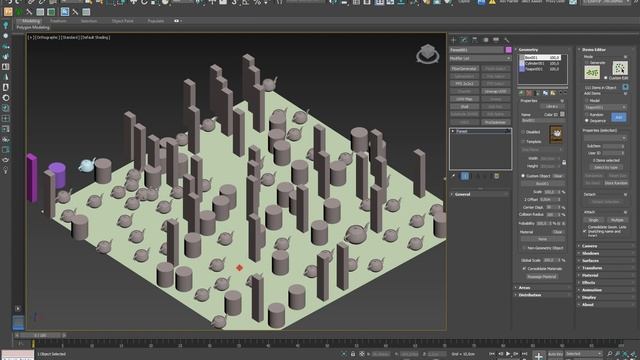This screenshot has height=360, width=640.
Task: Click the Items in Object picker icon
Action: click(625, 87)
